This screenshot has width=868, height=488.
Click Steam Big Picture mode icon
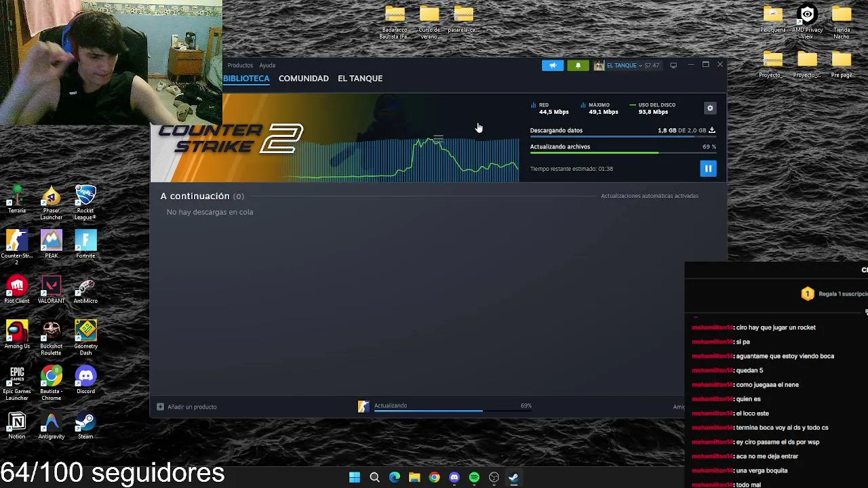[673, 66]
